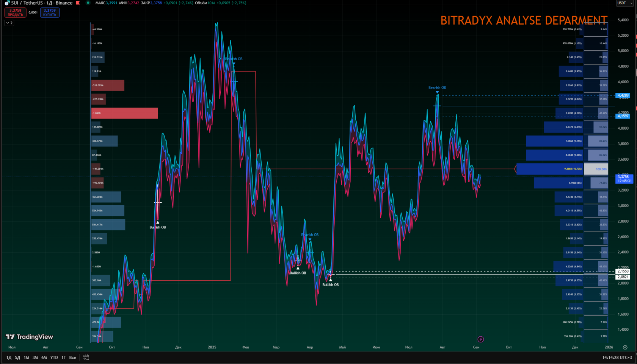Click the 85.27% percentage cell
This screenshot has width=637, height=364.
[x=598, y=141]
